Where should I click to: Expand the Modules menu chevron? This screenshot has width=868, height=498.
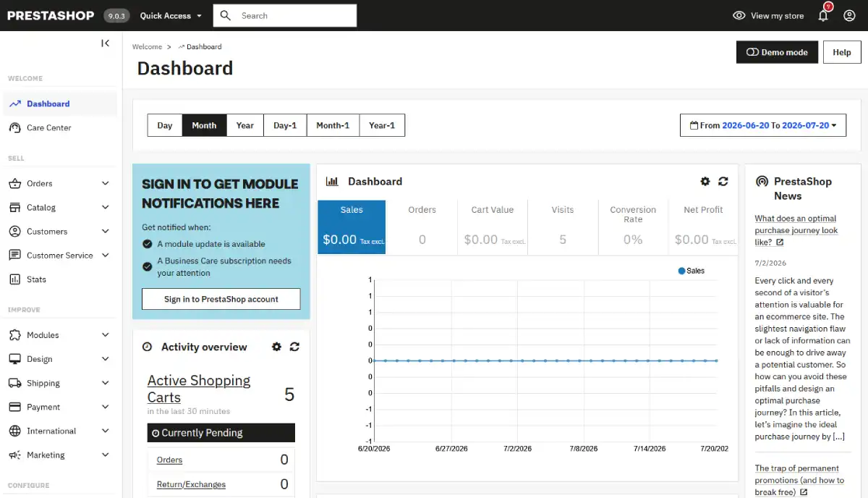[x=106, y=335]
